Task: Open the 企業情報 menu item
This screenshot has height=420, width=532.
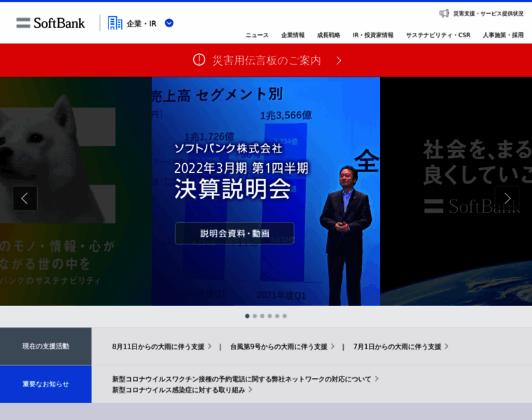Action: pyautogui.click(x=293, y=35)
